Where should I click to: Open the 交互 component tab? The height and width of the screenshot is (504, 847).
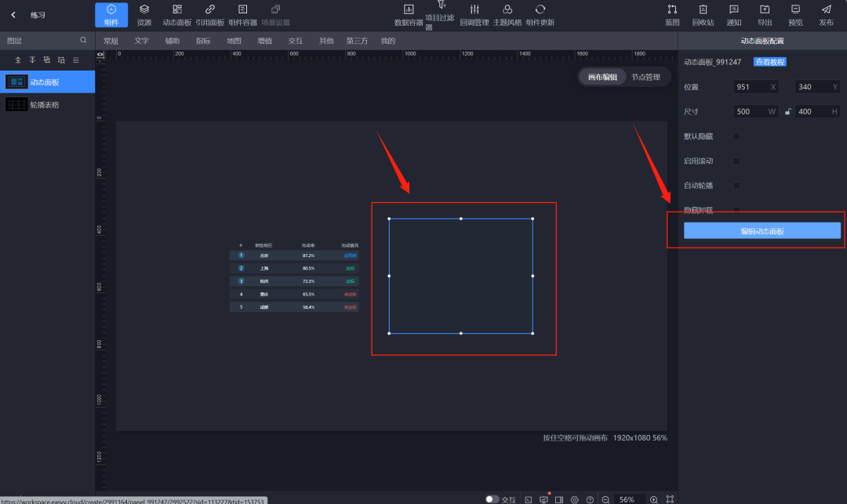tap(296, 41)
